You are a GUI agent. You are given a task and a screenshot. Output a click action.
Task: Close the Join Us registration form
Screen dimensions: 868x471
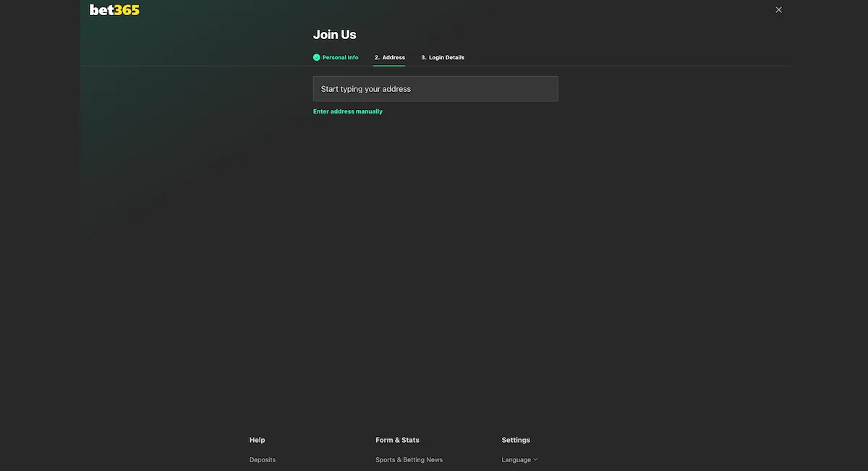pyautogui.click(x=778, y=10)
